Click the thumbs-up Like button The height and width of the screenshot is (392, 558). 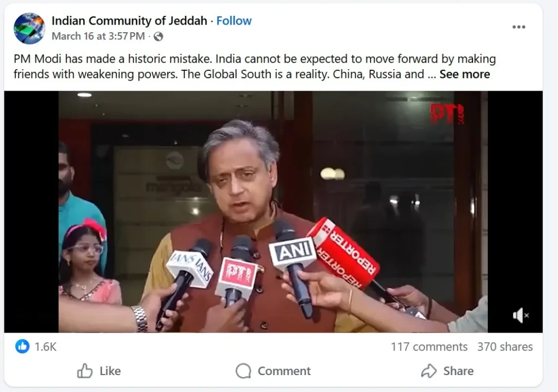tap(99, 371)
